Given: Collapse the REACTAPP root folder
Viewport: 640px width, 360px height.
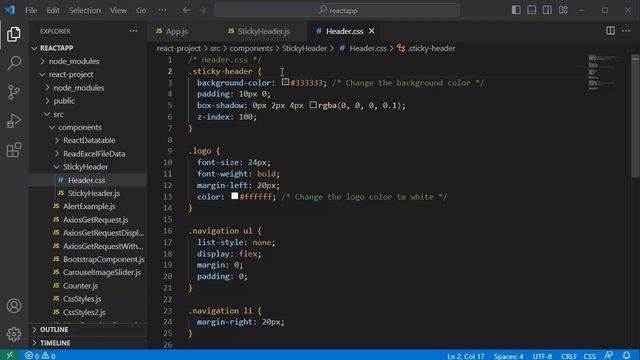Looking at the screenshot, I should pos(57,48).
